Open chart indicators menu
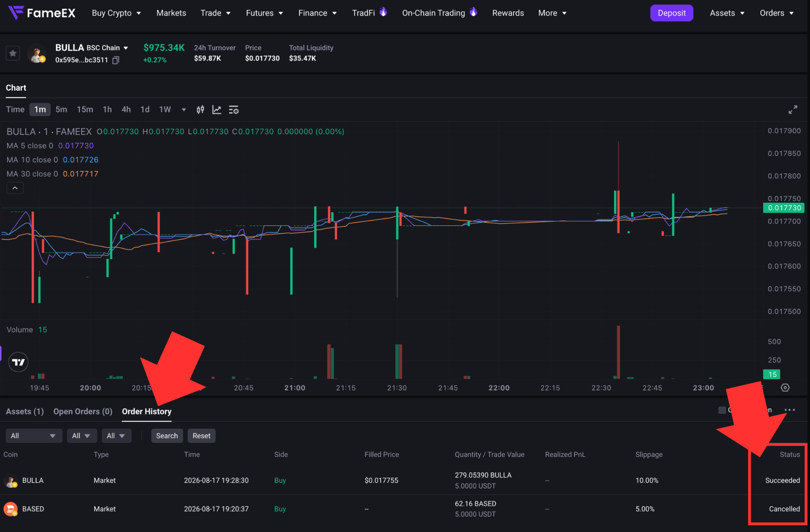This screenshot has width=810, height=532. 217,110
